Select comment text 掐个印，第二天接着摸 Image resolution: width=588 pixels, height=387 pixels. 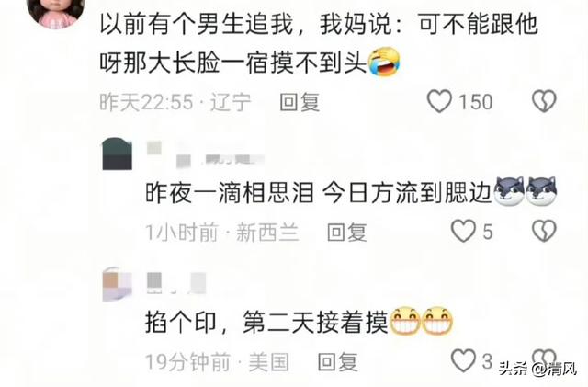click(x=266, y=323)
